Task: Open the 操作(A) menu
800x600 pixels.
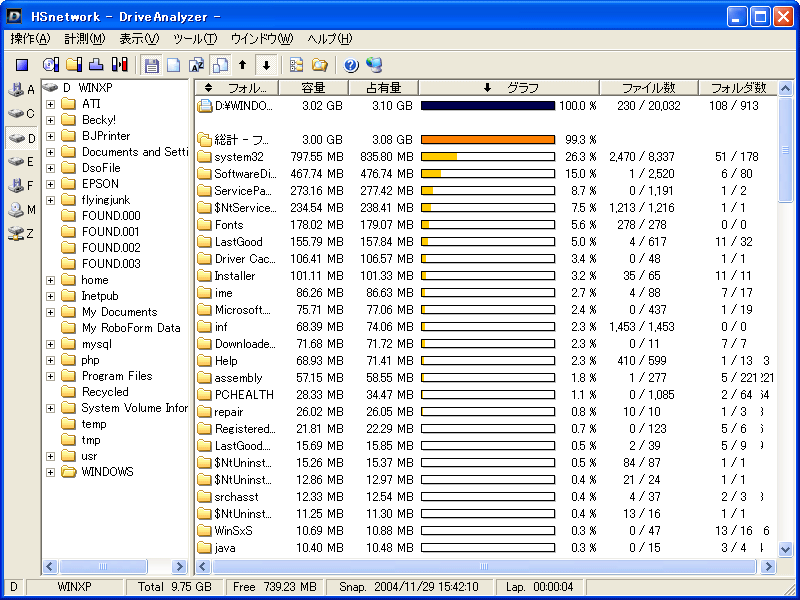Action: [x=31, y=39]
